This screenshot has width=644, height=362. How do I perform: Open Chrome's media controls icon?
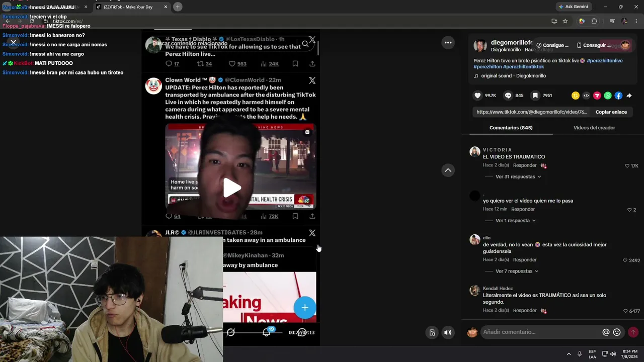(x=612, y=21)
